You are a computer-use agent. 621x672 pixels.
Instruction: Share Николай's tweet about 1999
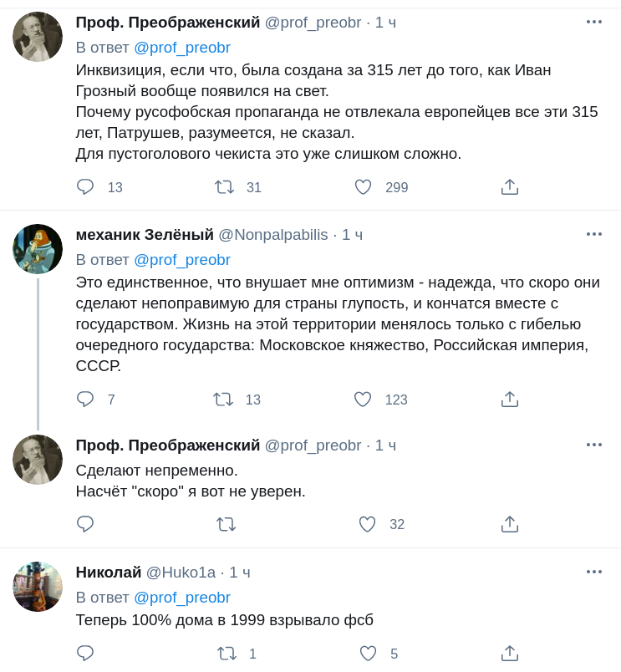510,654
